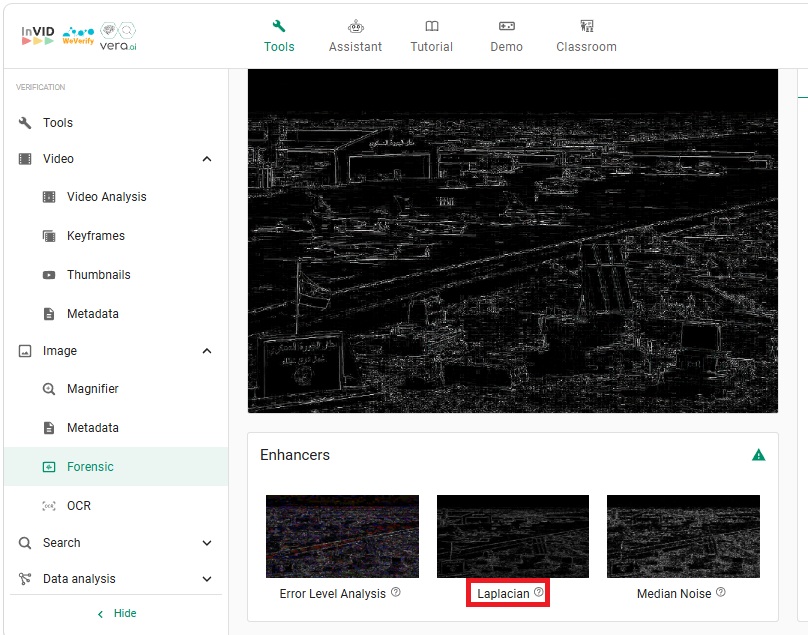
Task: Click the InVID logo
Action: pyautogui.click(x=38, y=35)
